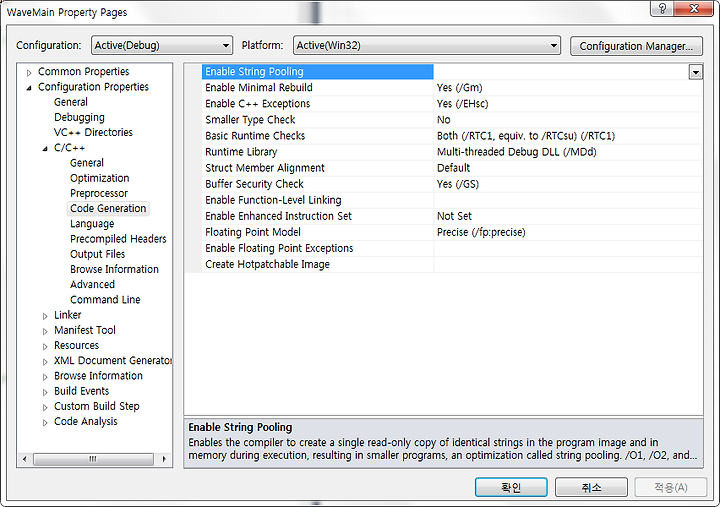The width and height of the screenshot is (720, 507).
Task: Click the Both (/RTC1) runtime checks value
Action: [x=568, y=135]
